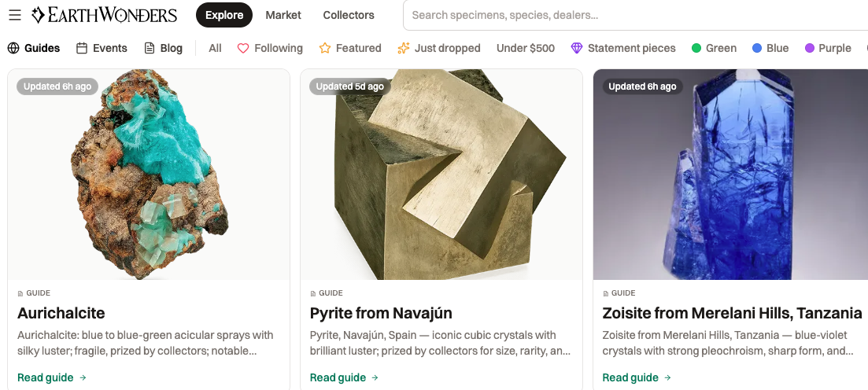
Task: Select the Explore tab
Action: click(224, 15)
